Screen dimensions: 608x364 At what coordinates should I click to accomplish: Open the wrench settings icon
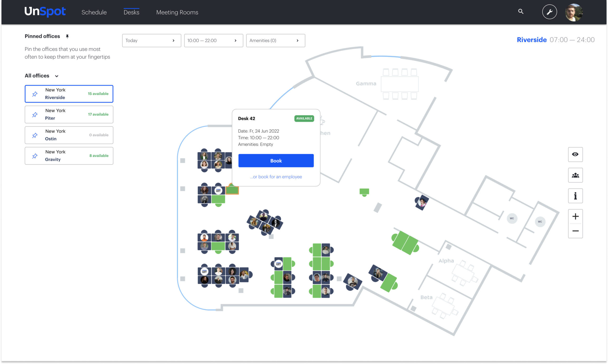(549, 12)
